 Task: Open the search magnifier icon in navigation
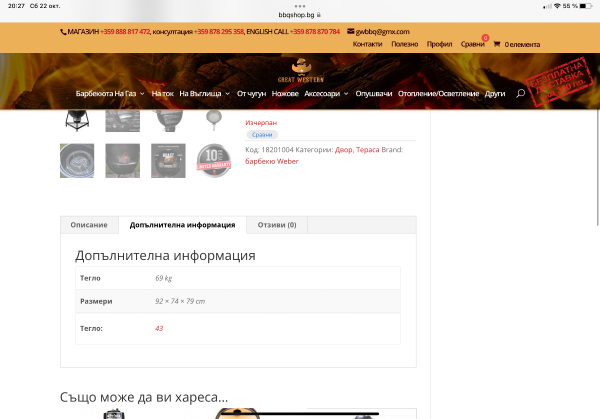point(520,93)
